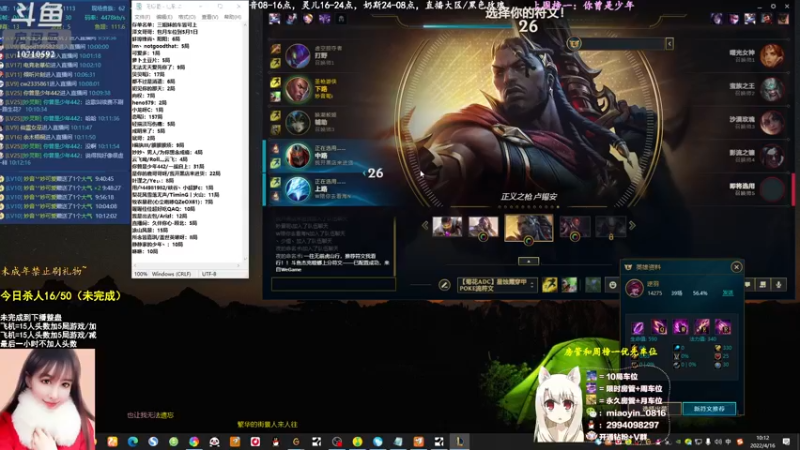Choose the second skin thumbnail in carousel

483,227
